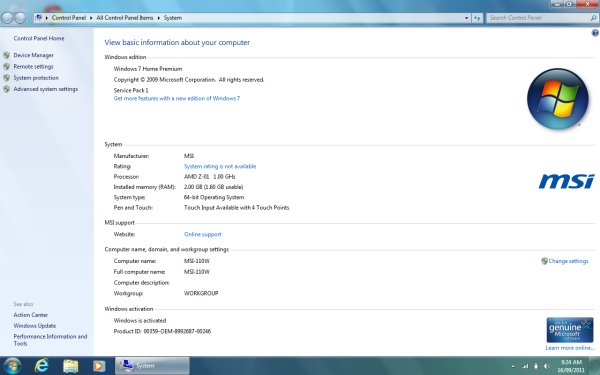Open Windows Explorer folder icon in taskbar
This screenshot has width=600, height=375.
pos(70,366)
